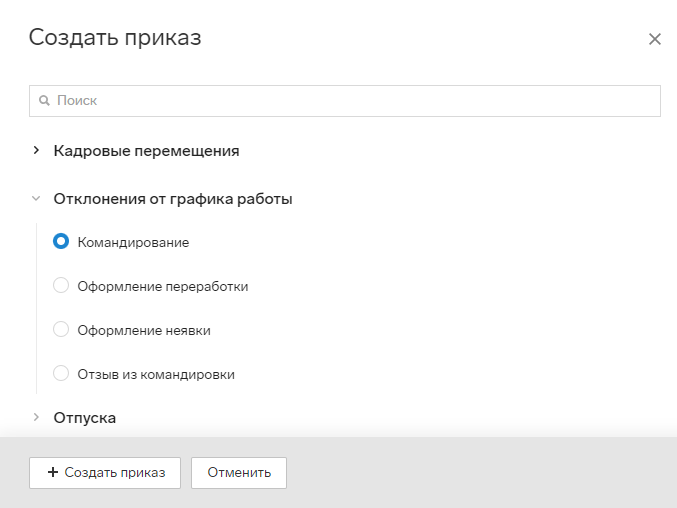Select the Командирование radio button
This screenshot has width=677, height=508.
pos(61,241)
